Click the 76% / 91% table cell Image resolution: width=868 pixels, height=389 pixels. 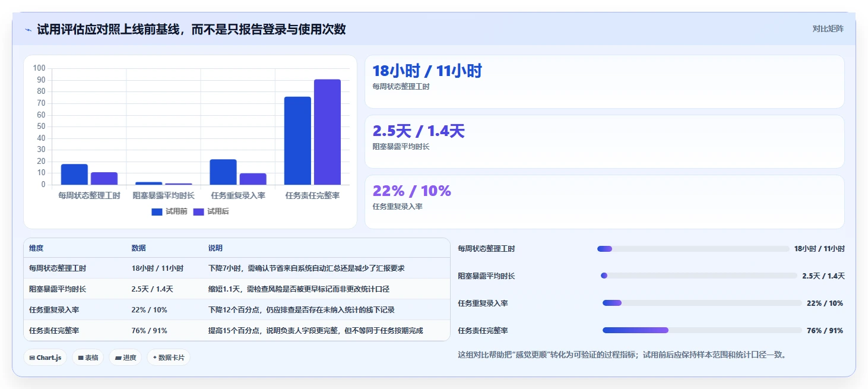point(150,331)
